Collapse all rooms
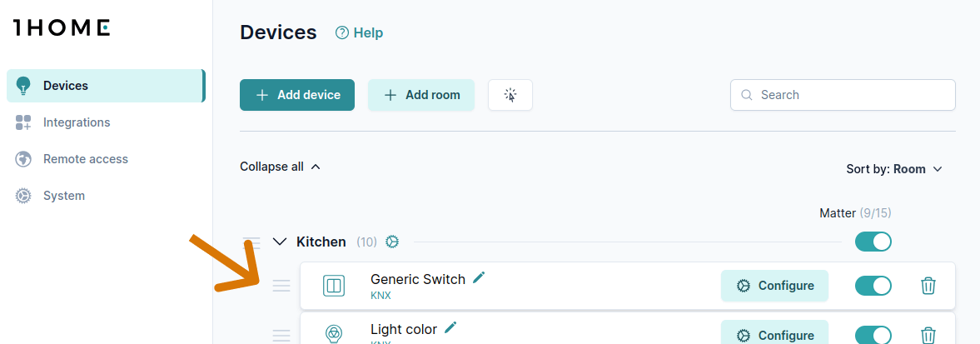The width and height of the screenshot is (980, 344). pyautogui.click(x=280, y=167)
